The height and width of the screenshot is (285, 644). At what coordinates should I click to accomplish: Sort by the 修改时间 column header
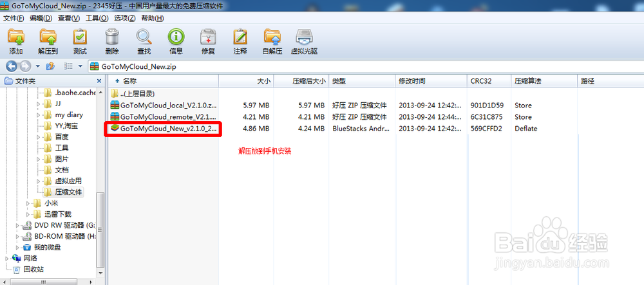tap(431, 81)
